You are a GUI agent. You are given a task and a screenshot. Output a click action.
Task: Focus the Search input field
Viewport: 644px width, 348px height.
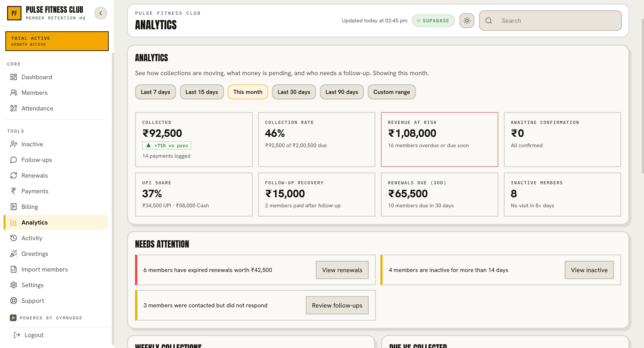point(550,21)
